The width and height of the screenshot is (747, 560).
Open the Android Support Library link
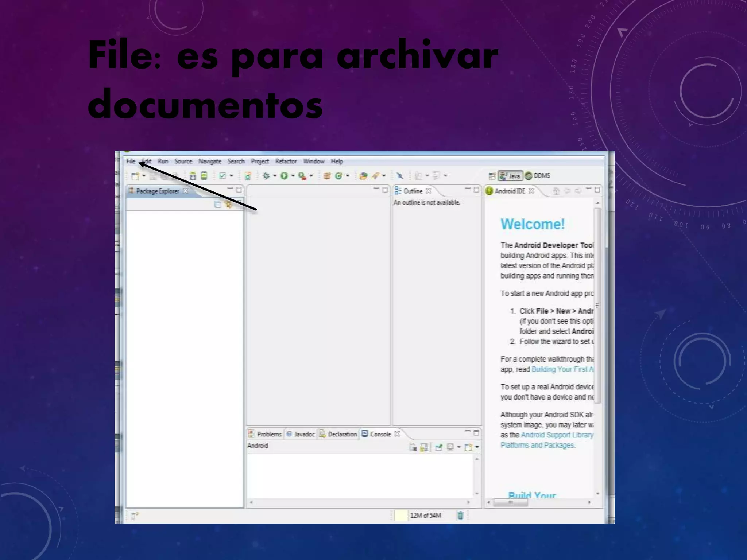tap(557, 435)
